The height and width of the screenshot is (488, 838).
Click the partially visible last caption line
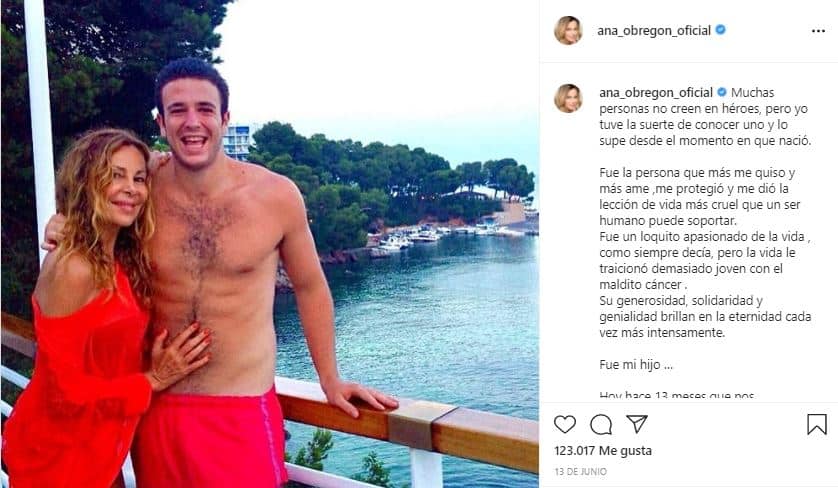click(x=677, y=396)
